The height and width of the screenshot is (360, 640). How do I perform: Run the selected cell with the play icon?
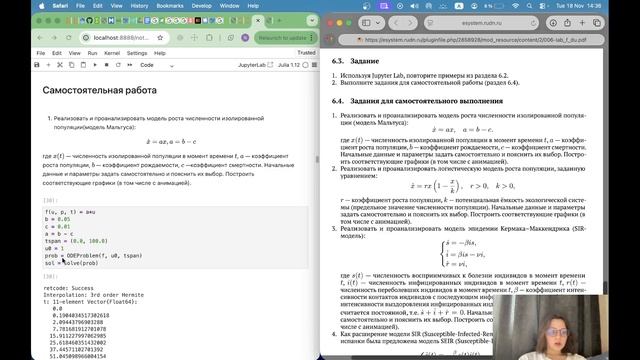pyautogui.click(x=95, y=65)
